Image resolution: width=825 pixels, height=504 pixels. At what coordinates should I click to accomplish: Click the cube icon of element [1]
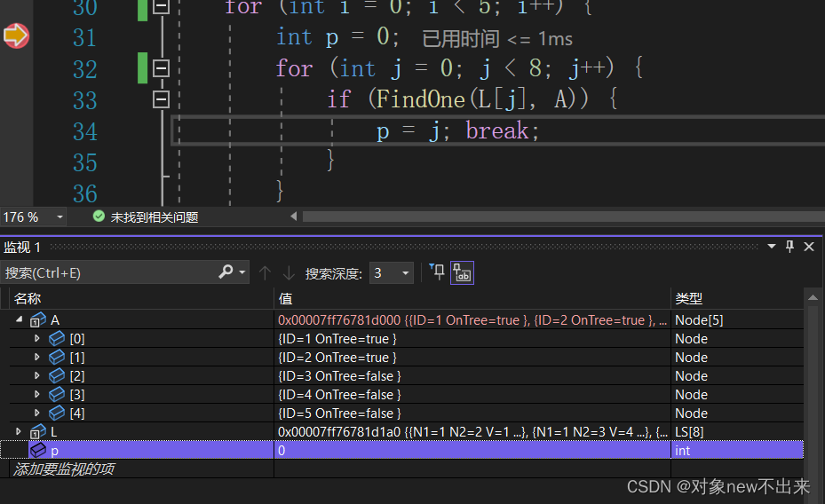coord(57,358)
